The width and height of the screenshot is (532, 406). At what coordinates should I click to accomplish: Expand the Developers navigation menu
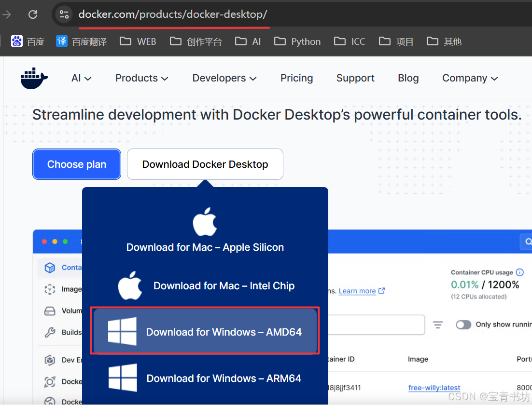[x=224, y=78]
